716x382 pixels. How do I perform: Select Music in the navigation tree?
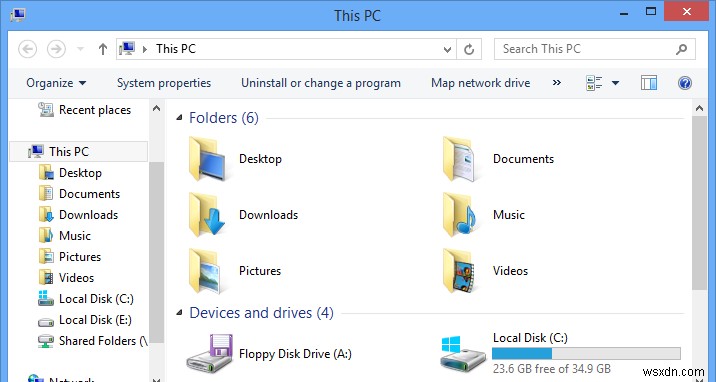click(x=65, y=236)
